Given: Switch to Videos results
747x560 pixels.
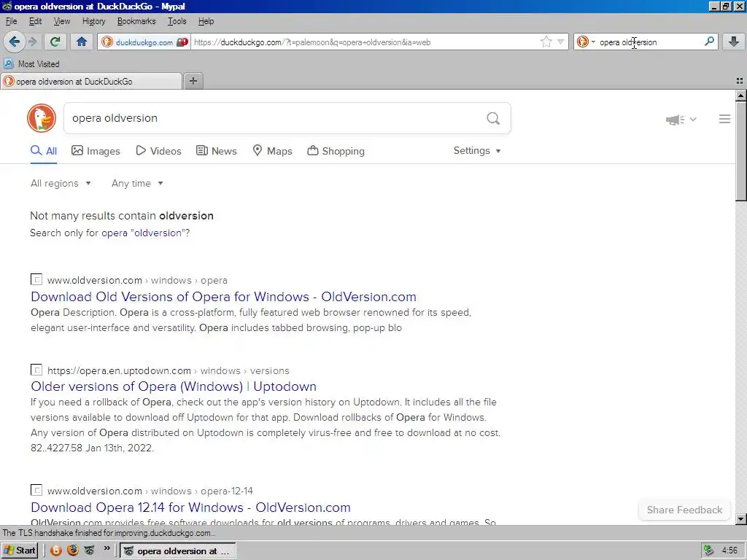Looking at the screenshot, I should point(158,151).
